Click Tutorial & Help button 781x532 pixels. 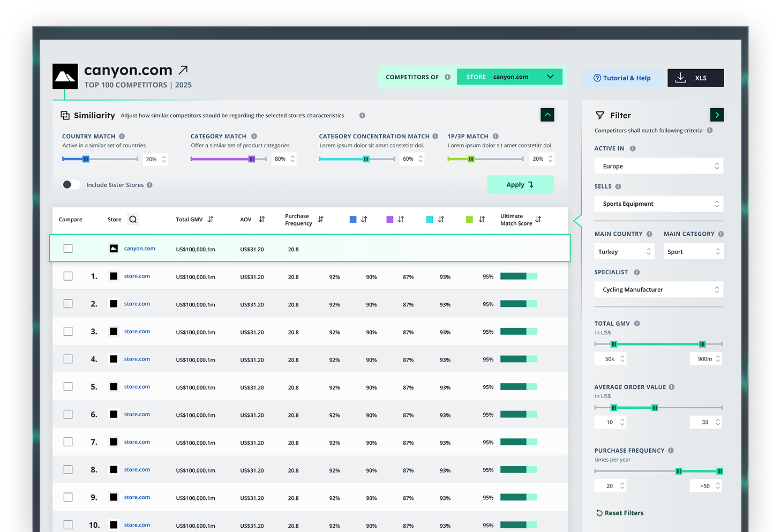[x=622, y=78]
